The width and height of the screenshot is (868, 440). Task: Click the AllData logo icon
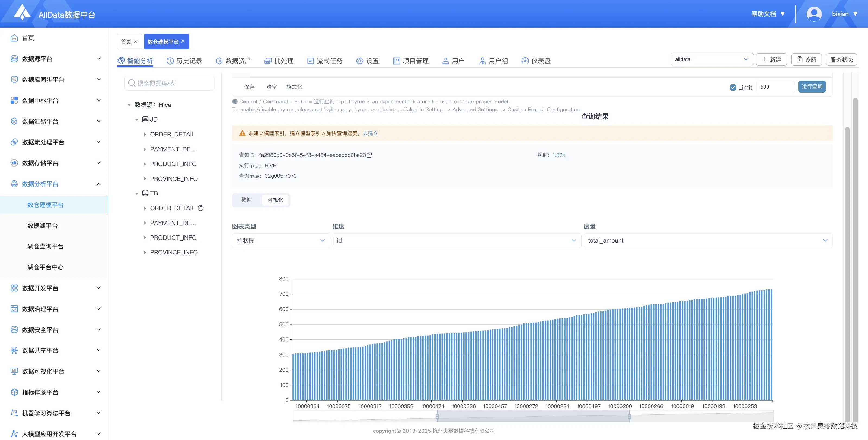pyautogui.click(x=22, y=13)
